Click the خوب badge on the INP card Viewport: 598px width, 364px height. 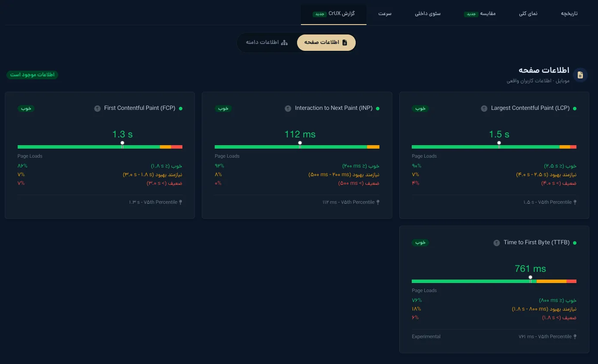[223, 109]
